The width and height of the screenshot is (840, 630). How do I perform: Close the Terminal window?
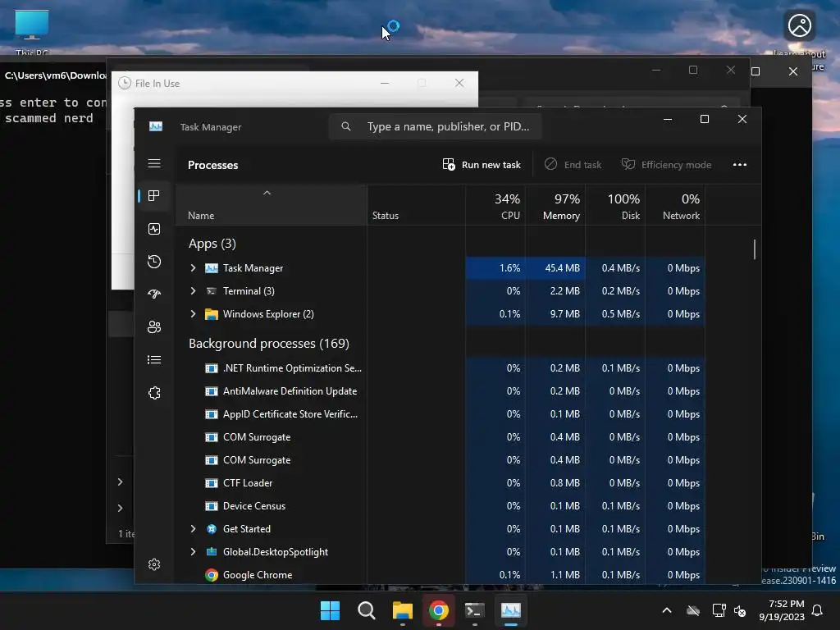[x=793, y=71]
